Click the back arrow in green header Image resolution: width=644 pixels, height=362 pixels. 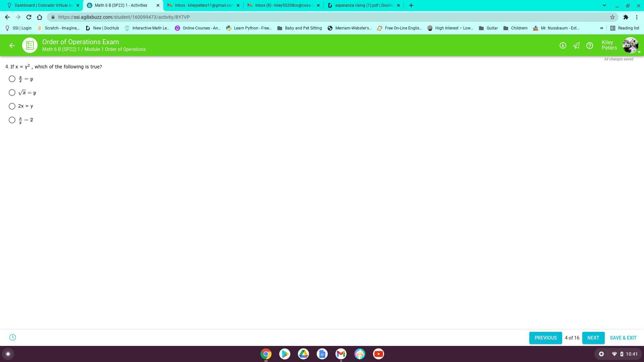click(12, 46)
